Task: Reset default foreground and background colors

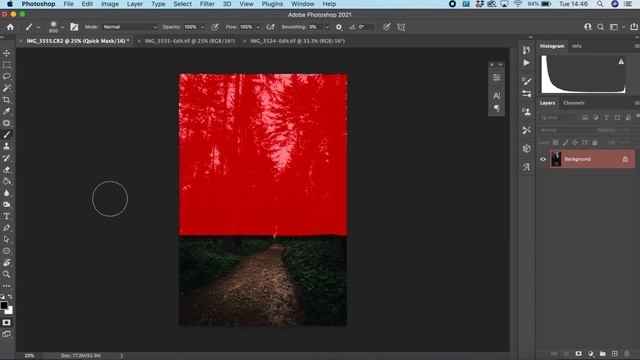Action: coord(2,297)
